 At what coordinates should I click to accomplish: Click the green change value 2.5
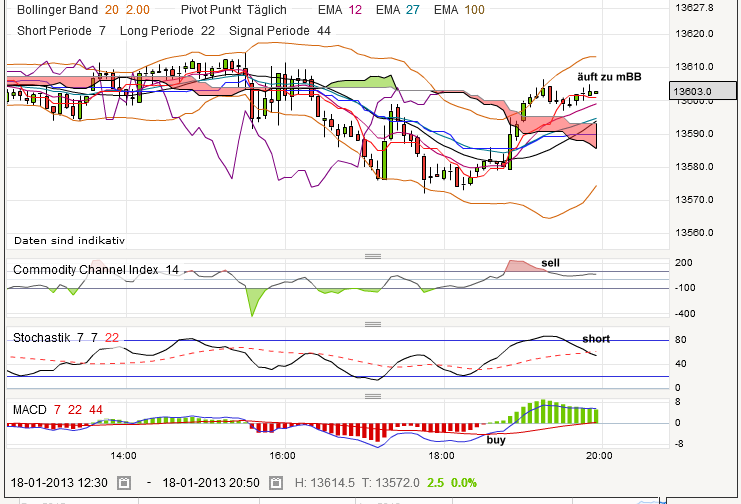436,483
